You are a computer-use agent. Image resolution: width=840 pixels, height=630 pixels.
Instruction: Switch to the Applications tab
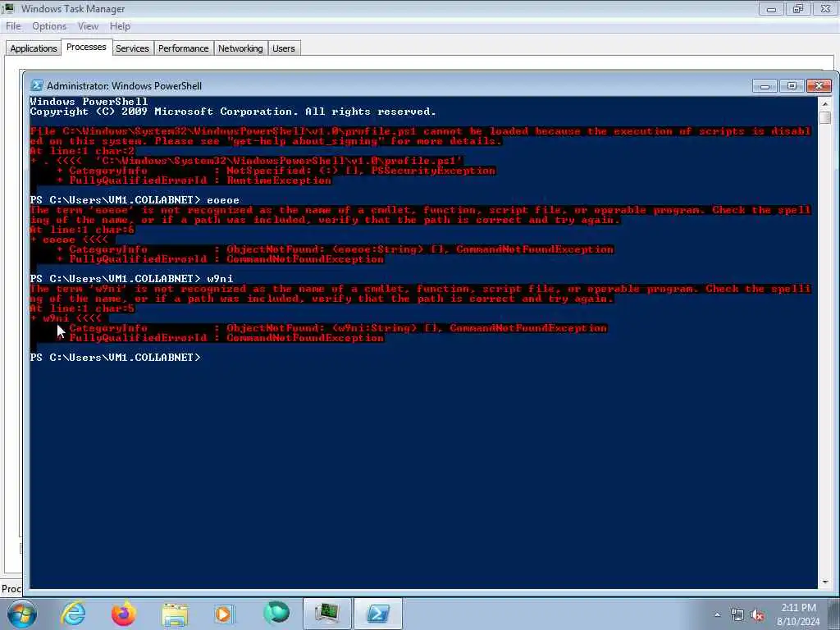[x=33, y=48]
